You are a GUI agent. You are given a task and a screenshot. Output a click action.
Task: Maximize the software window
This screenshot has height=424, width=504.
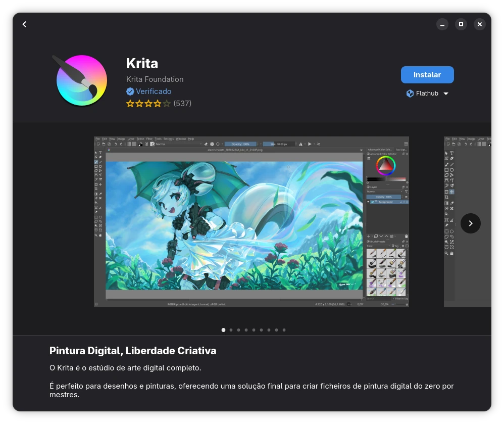pyautogui.click(x=461, y=24)
